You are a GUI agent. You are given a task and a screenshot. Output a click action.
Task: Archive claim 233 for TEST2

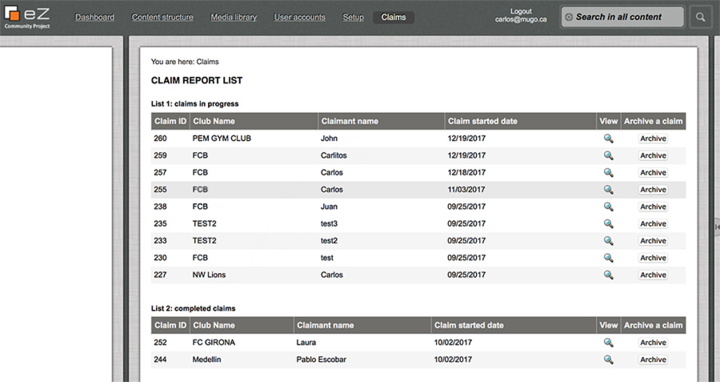pos(653,241)
